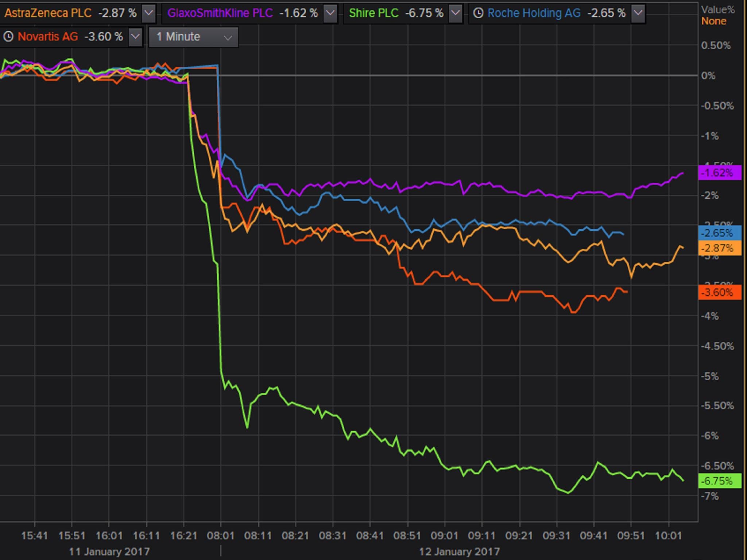This screenshot has height=560, width=747.
Task: Expand the Roche Holding AG dropdown arrow
Action: (x=638, y=13)
